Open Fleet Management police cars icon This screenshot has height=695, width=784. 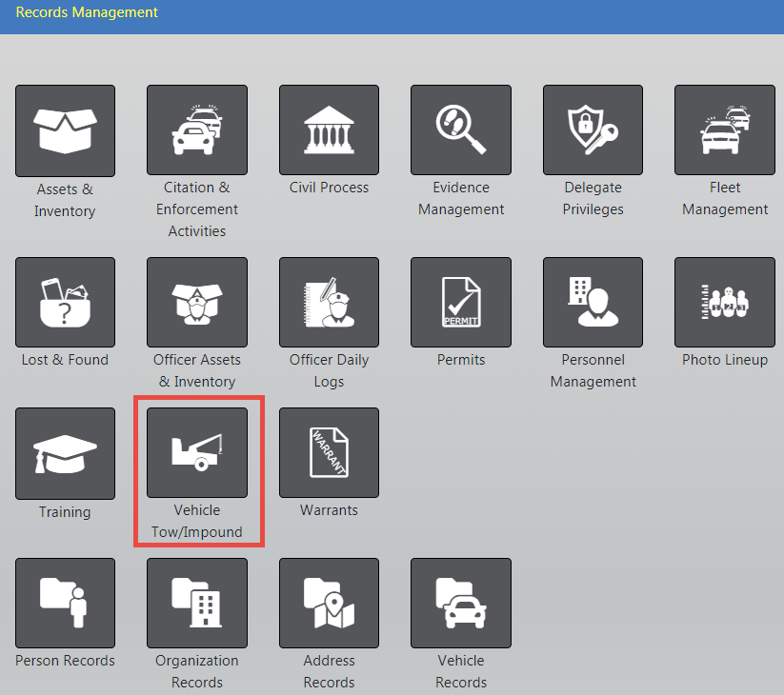coord(725,130)
